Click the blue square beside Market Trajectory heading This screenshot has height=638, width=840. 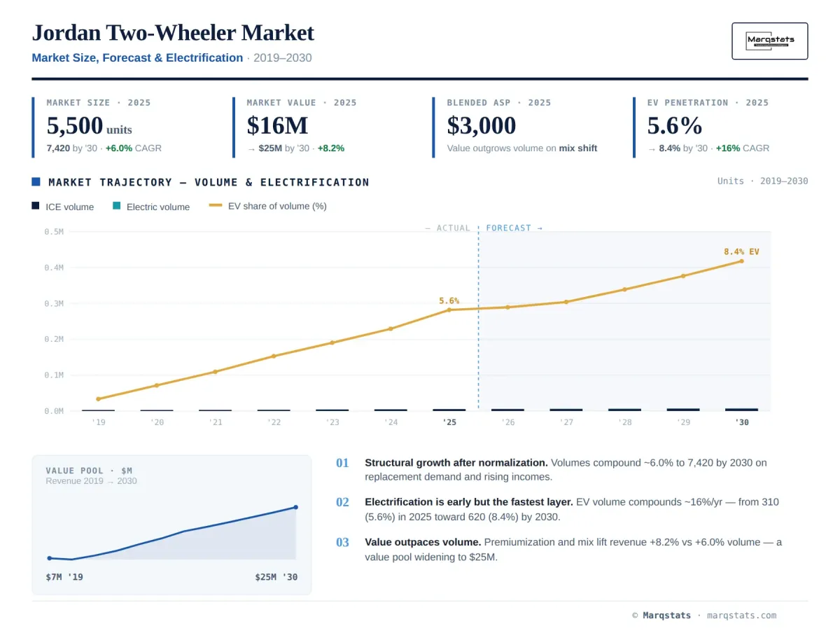36,181
